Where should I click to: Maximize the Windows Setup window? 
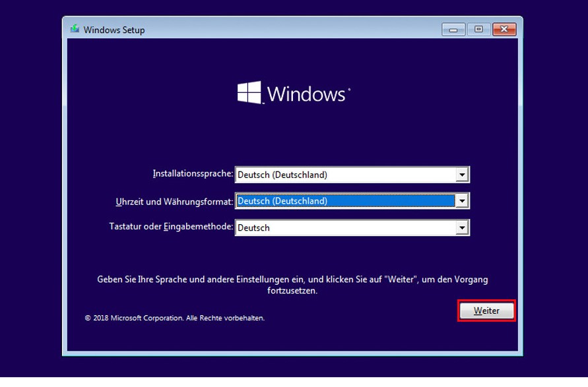(478, 29)
